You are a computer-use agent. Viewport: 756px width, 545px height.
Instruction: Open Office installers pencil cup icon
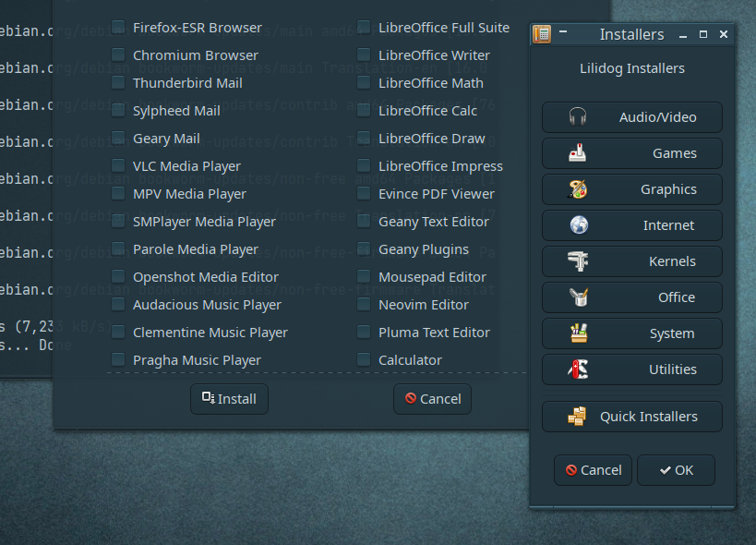(x=579, y=297)
